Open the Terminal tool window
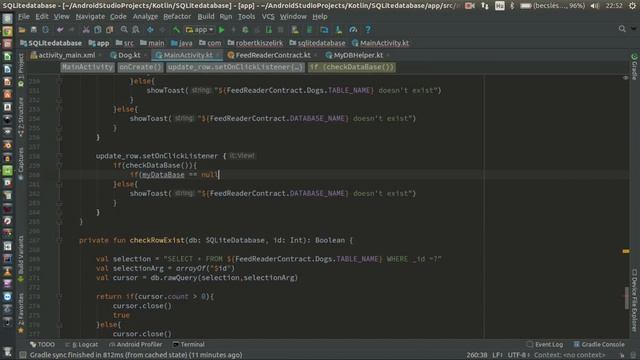The width and height of the screenshot is (640, 360). pyautogui.click(x=189, y=344)
